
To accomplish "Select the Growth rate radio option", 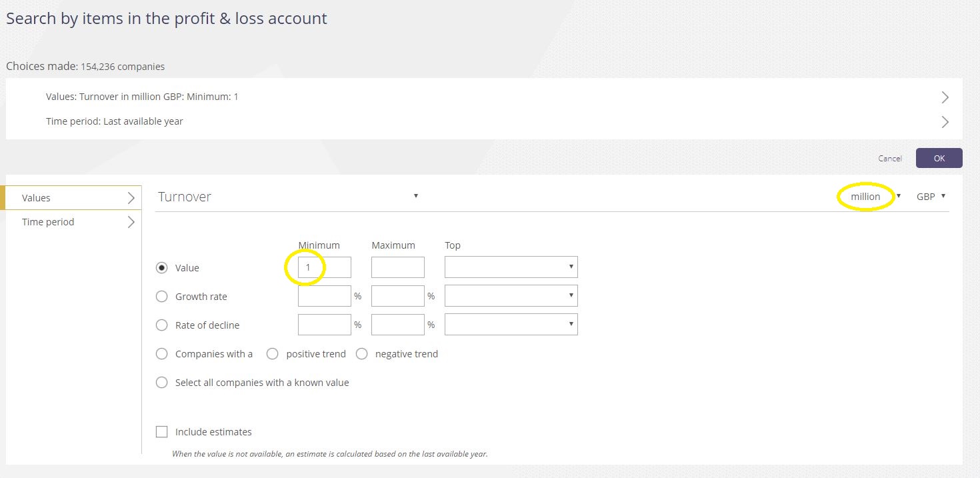I will point(161,297).
